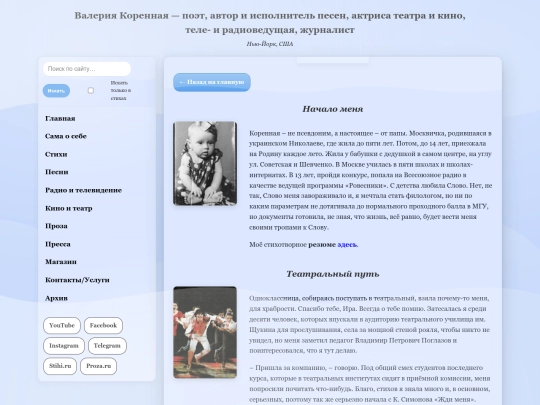
Task: Open Радио и телевидение section
Action: (x=83, y=190)
